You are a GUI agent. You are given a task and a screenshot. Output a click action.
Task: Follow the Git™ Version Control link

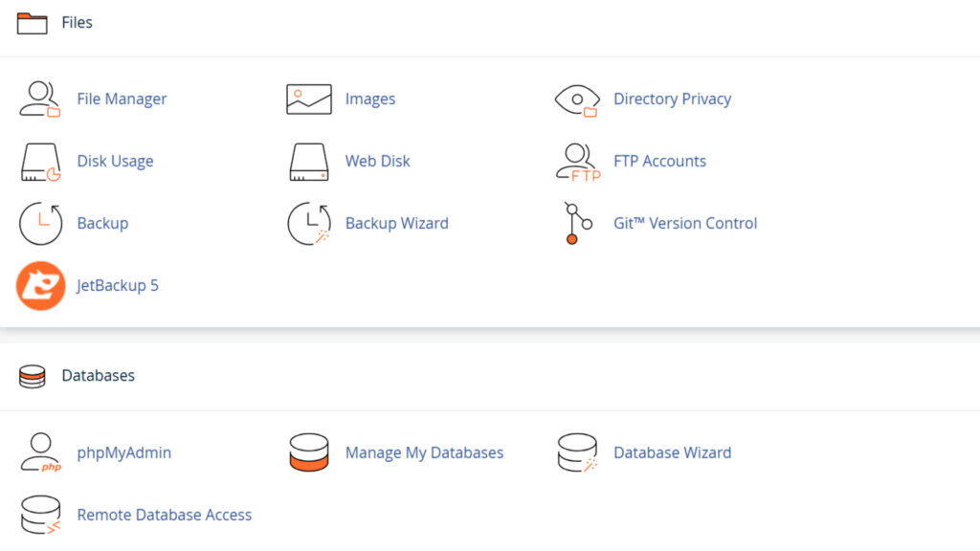click(685, 224)
